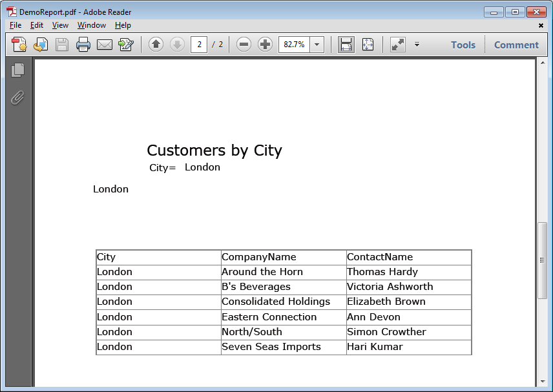
Task: Click the Sign document icon
Action: coord(126,45)
